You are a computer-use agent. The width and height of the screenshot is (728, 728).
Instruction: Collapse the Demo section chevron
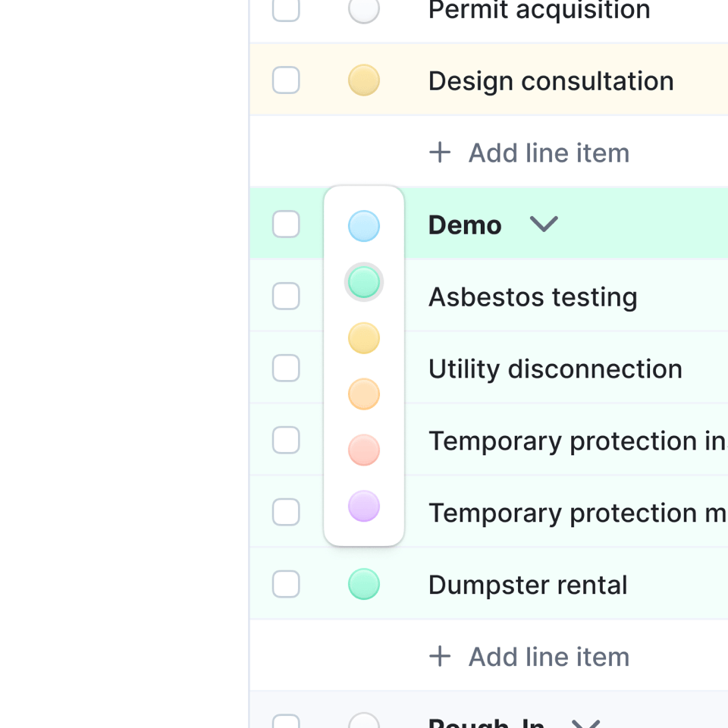(x=544, y=224)
